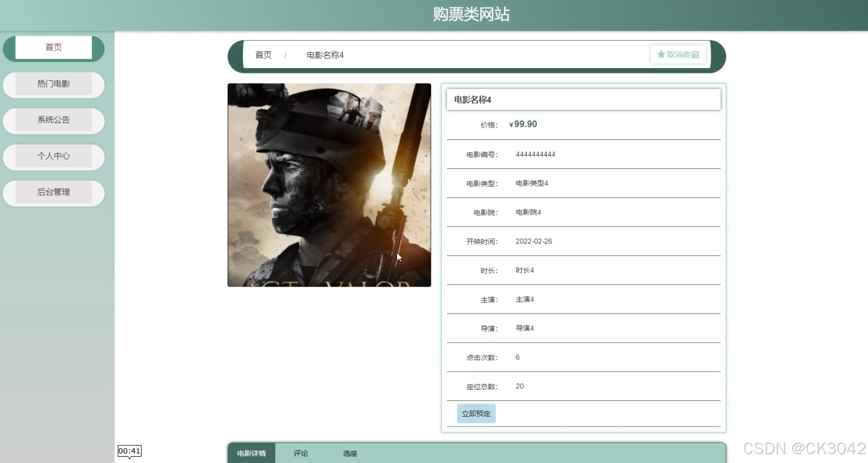Click the cinema value 电影院4
This screenshot has height=463, width=868.
pos(528,212)
